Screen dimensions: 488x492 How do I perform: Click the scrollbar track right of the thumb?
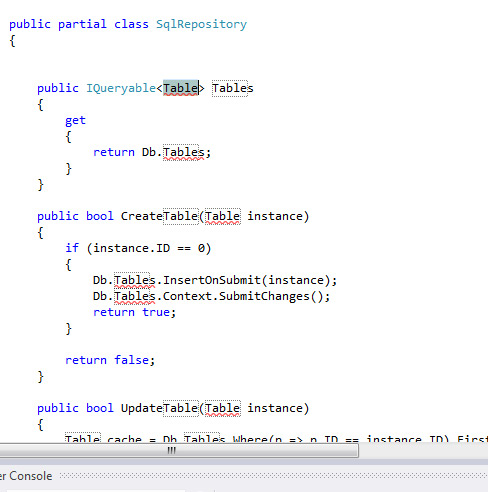pos(423,451)
